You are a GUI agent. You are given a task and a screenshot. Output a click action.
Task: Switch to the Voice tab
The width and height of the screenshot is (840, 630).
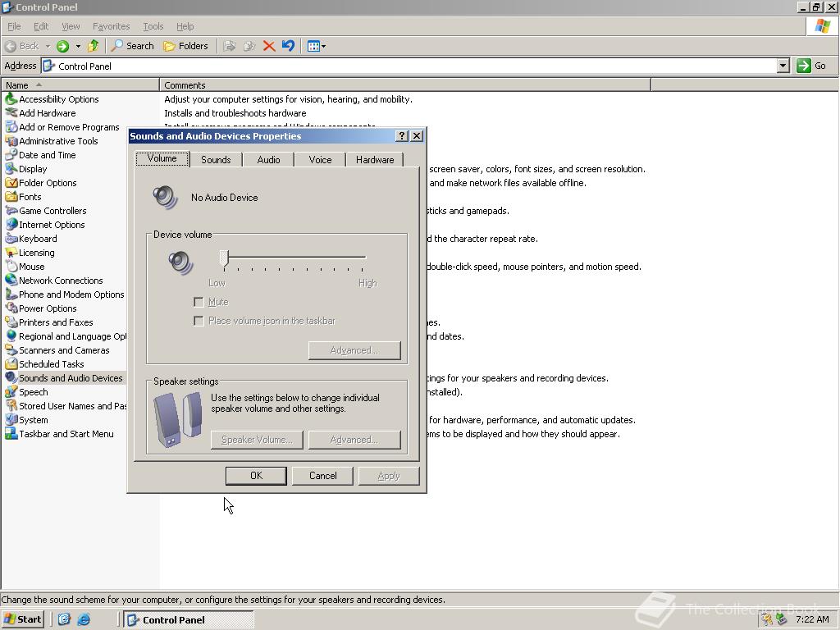click(321, 160)
